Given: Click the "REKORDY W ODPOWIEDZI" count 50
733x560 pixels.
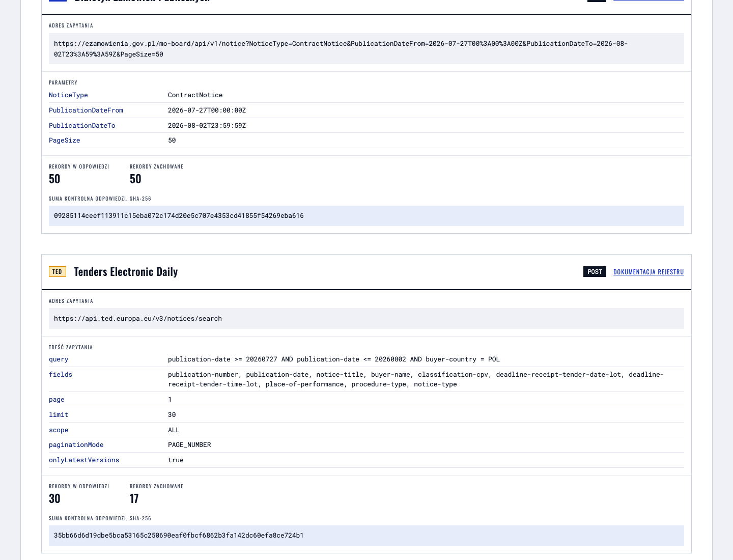Looking at the screenshot, I should click(x=54, y=179).
